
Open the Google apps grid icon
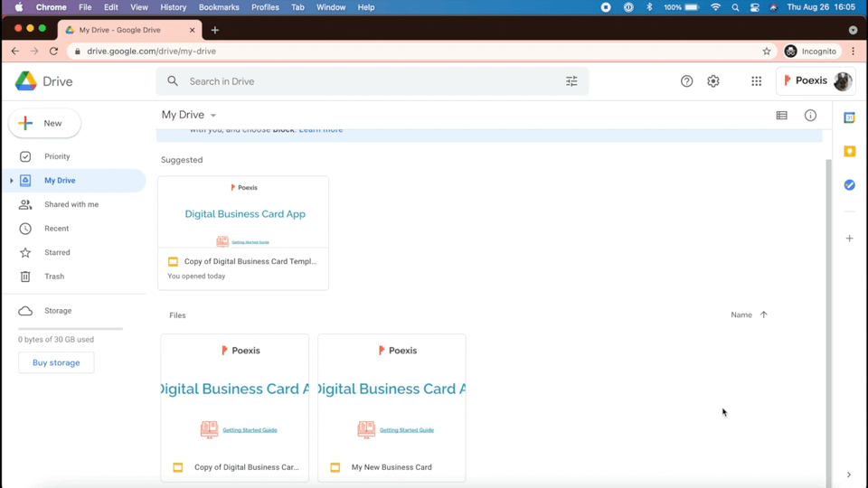[756, 81]
